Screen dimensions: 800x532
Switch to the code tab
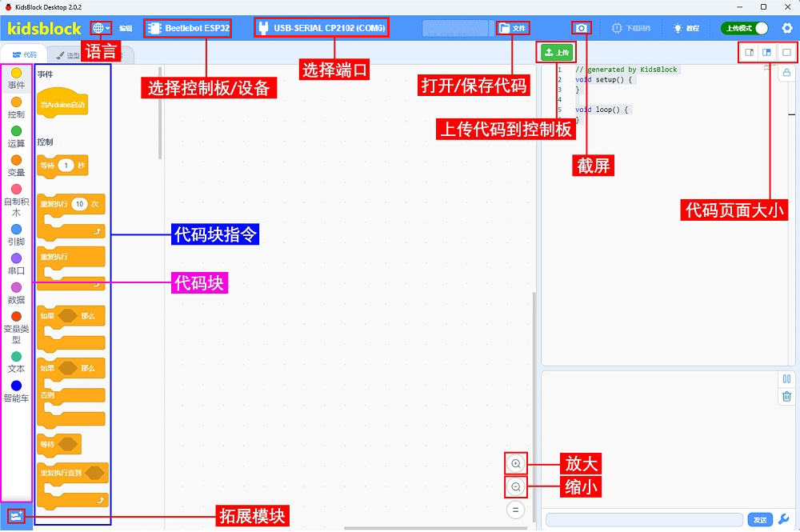coord(24,54)
